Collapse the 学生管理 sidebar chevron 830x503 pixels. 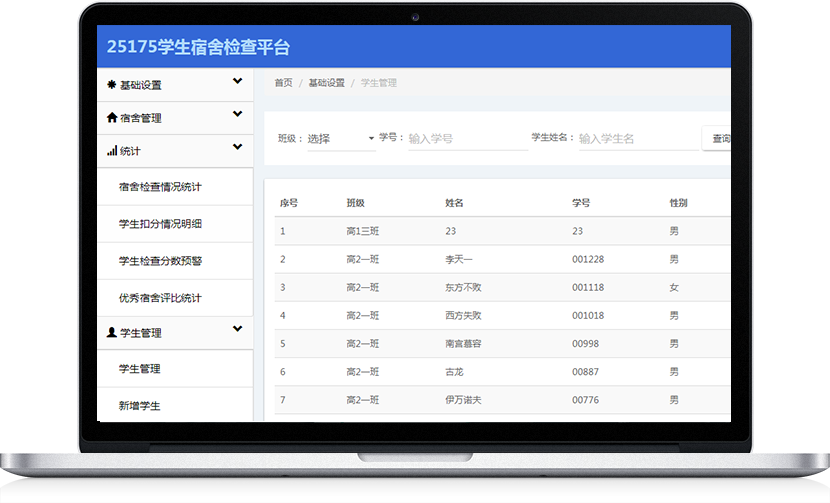click(237, 329)
